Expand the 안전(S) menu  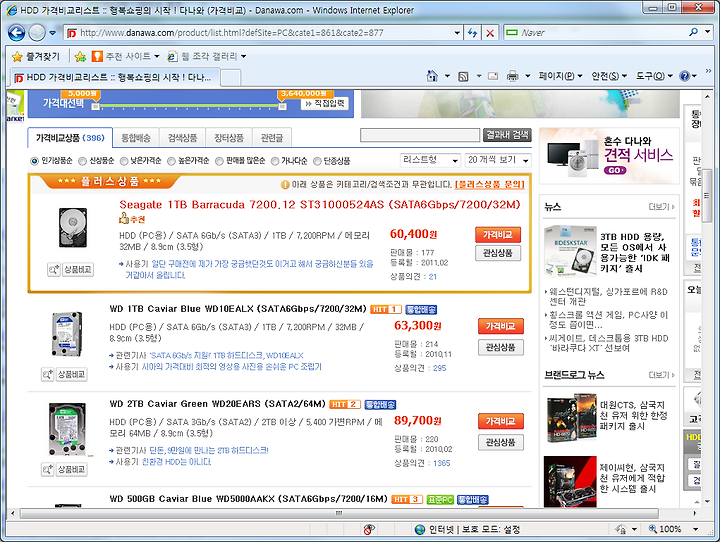pyautogui.click(x=609, y=76)
